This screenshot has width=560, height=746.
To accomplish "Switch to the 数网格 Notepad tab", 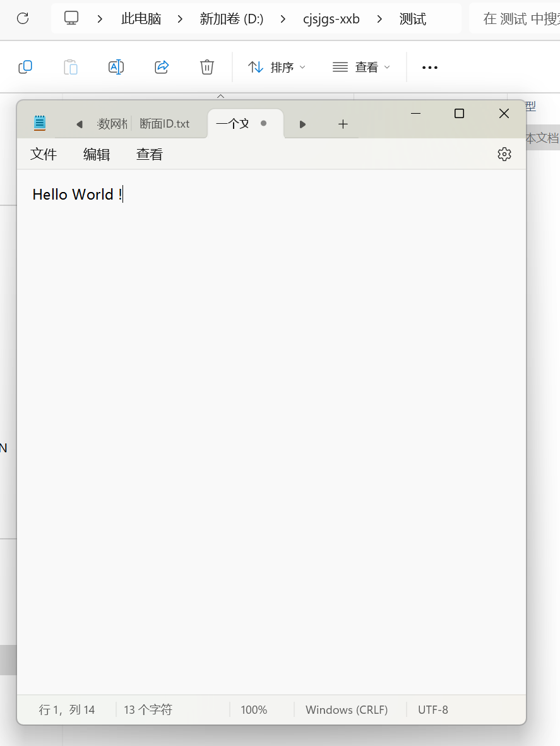I will pos(112,124).
